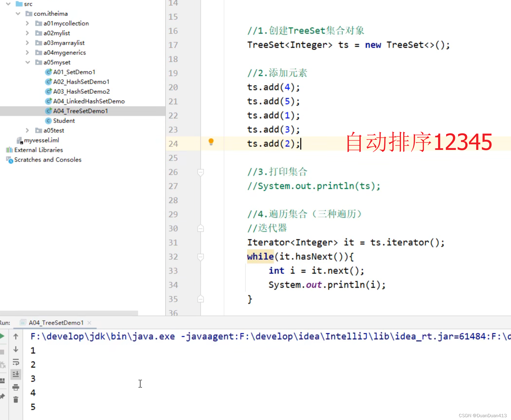Viewport: 511px width, 420px height.
Task: Select the A01_SetDemo1 class file
Action: pos(74,72)
